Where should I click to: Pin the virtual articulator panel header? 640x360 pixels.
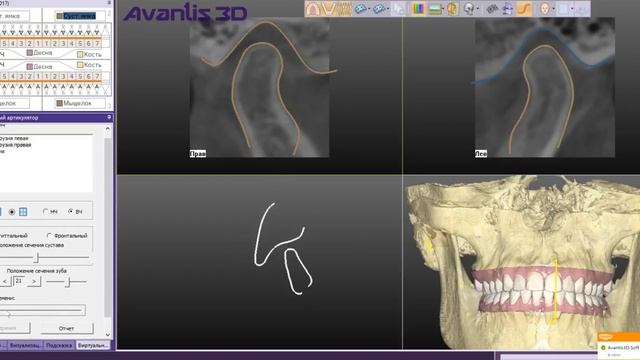pos(109,118)
